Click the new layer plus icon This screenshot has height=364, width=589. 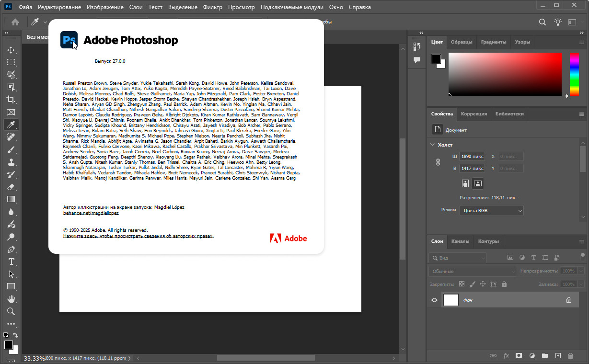[x=557, y=356]
